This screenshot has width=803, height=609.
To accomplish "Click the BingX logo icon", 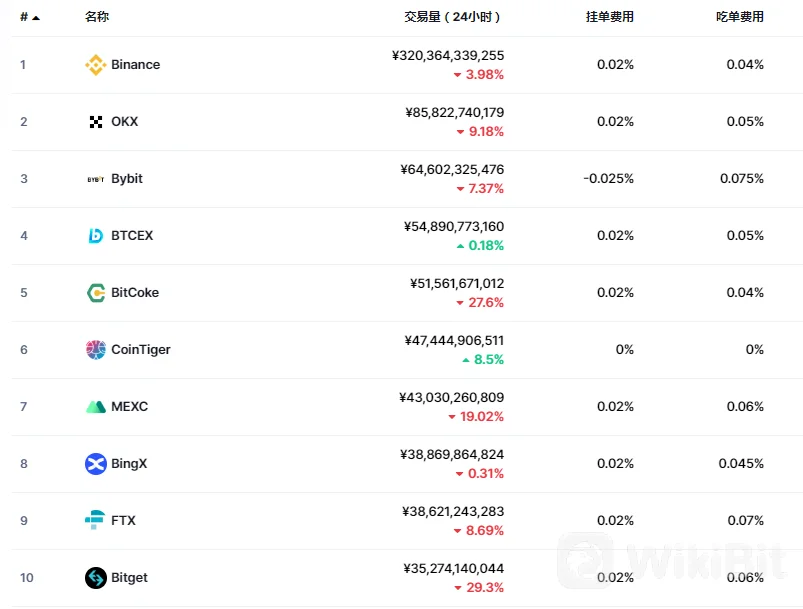I will click(x=95, y=464).
